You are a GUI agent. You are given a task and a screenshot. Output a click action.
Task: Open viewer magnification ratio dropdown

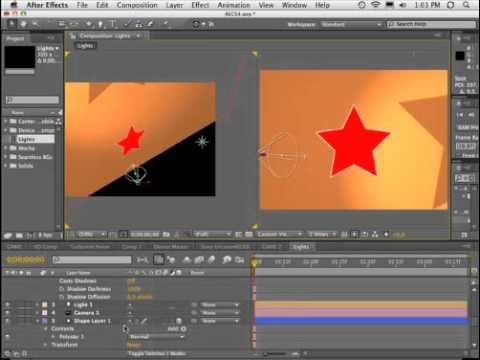[x=91, y=235]
